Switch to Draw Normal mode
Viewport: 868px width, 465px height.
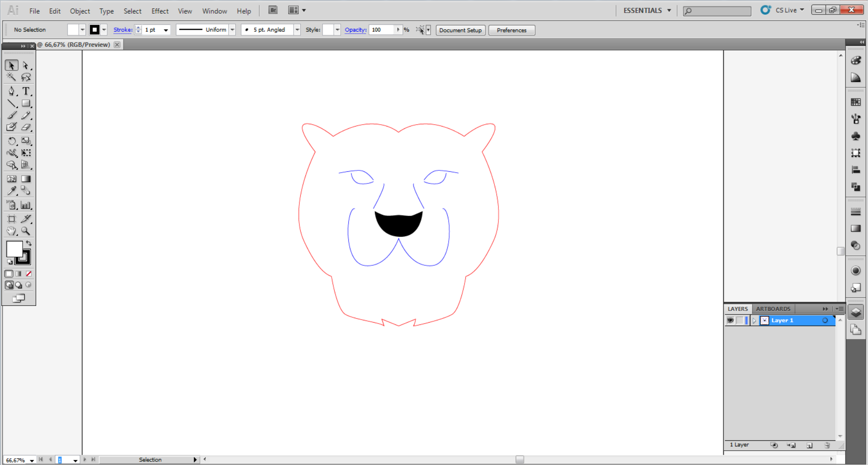[9, 285]
